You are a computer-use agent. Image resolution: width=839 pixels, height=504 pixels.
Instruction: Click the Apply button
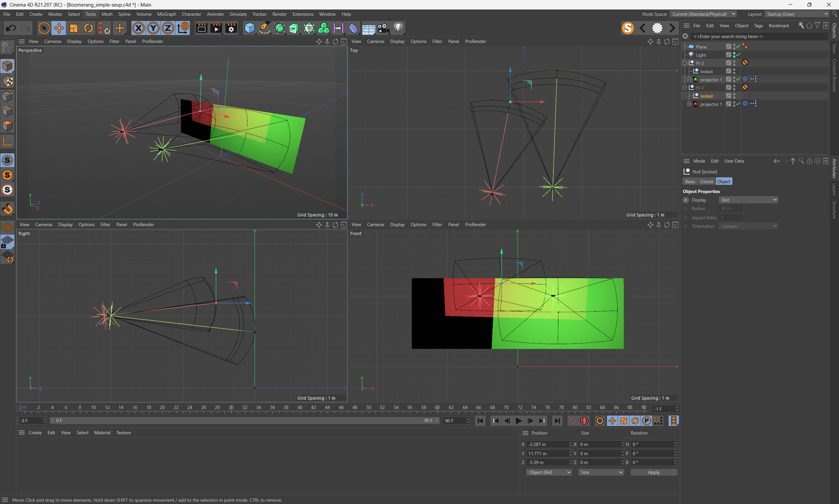point(653,473)
